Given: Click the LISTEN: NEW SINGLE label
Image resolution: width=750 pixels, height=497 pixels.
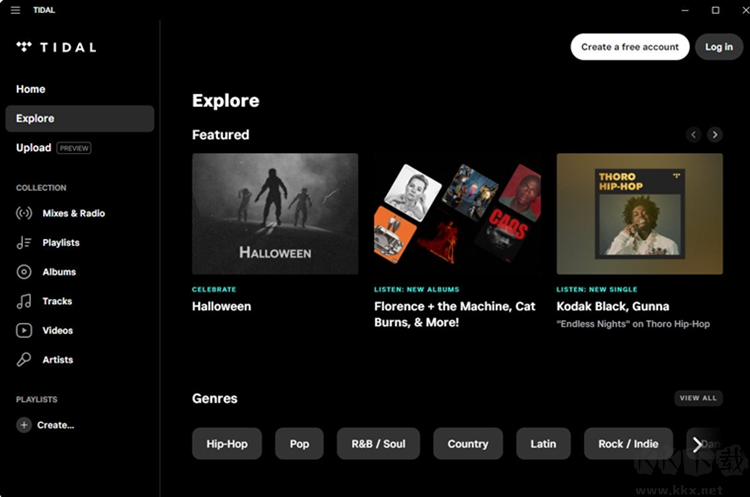Looking at the screenshot, I should 597,289.
